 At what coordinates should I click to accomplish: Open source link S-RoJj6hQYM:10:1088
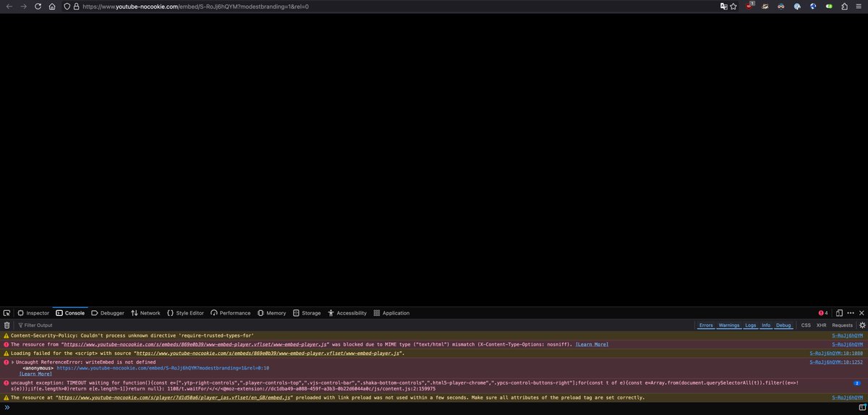(837, 353)
